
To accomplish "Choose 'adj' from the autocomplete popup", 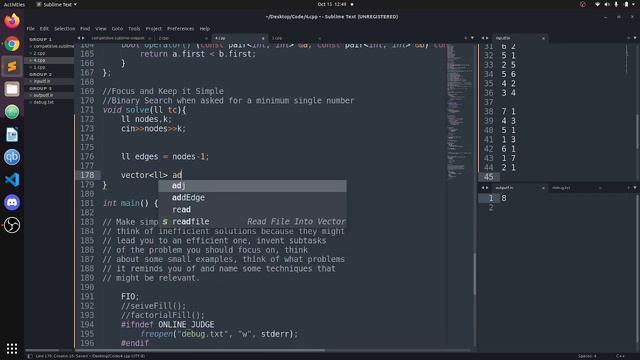I will click(252, 186).
